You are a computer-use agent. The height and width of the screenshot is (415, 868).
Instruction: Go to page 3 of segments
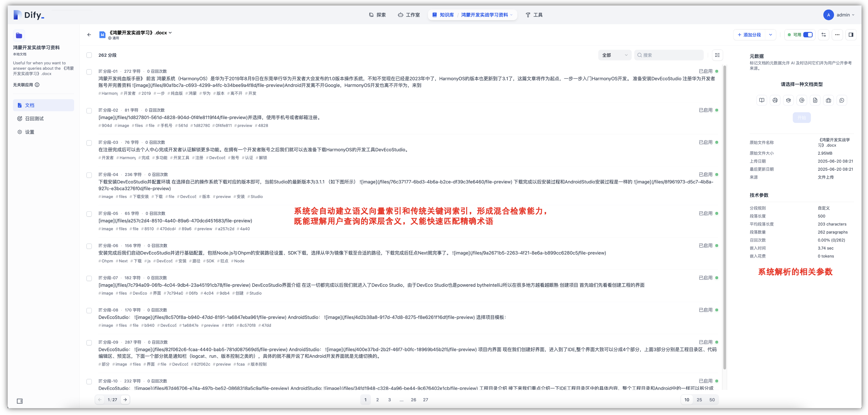[389, 400]
